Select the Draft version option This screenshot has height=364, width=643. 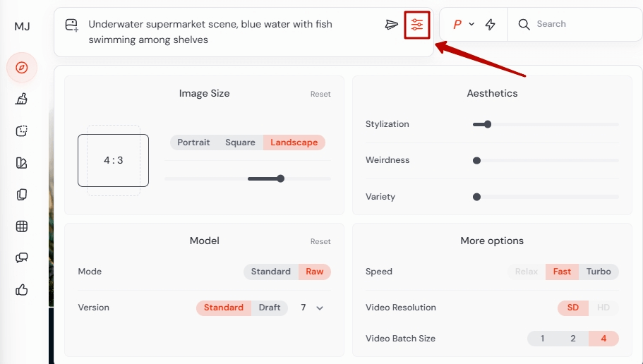[x=270, y=308]
